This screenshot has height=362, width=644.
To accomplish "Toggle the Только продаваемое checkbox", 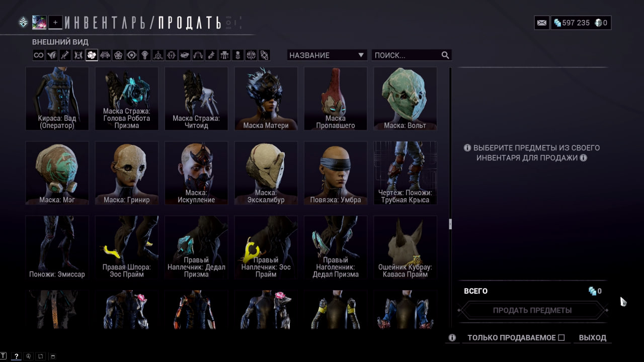I will click(x=561, y=338).
